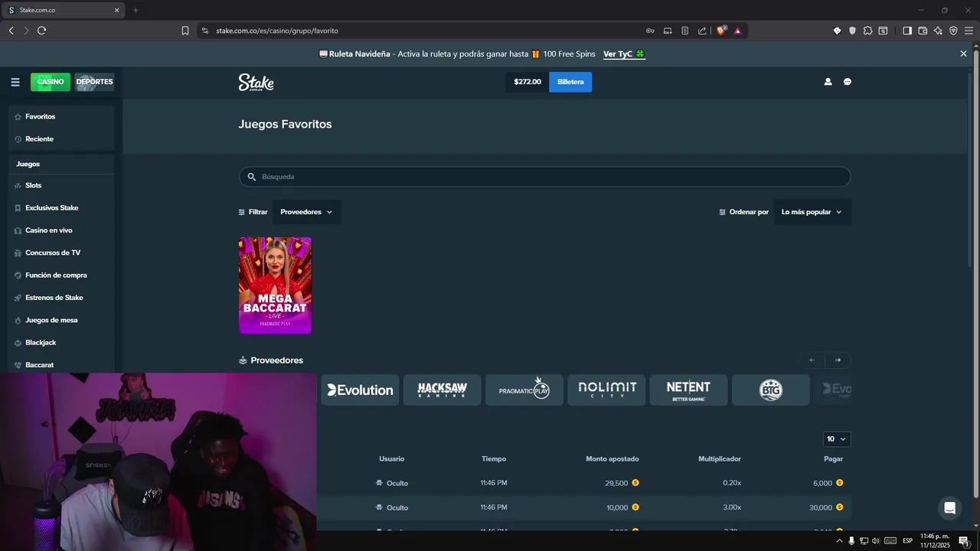Open the Brave wallet icon
Viewport: 980px width, 551px height.
click(x=923, y=31)
